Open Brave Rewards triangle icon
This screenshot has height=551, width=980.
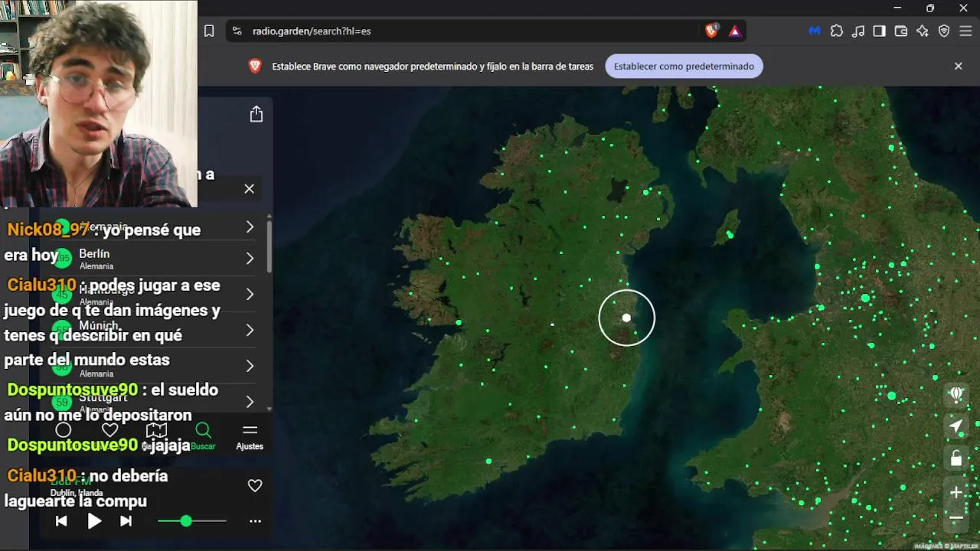coord(734,31)
